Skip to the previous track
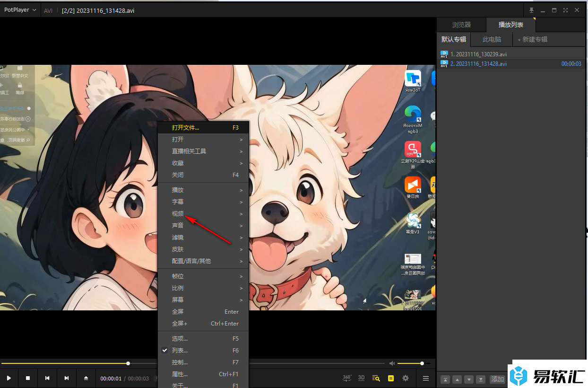Screen dimensions: 588x388 [47, 378]
